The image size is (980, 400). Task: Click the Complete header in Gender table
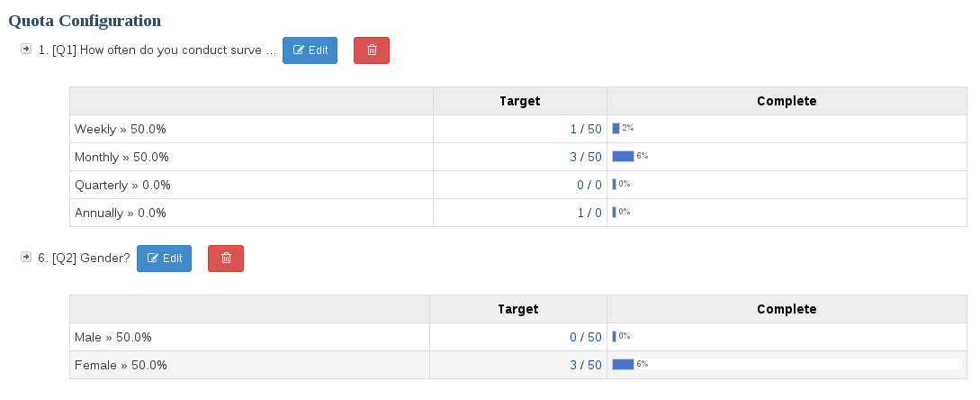(x=787, y=309)
